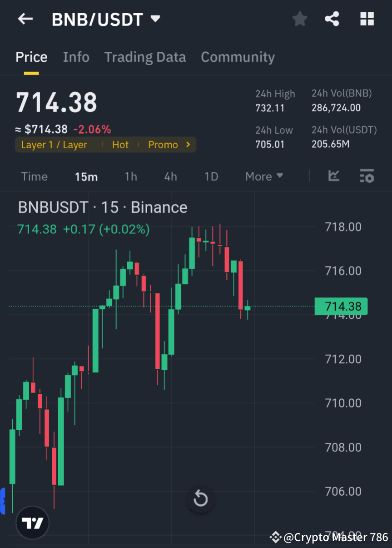Open chart indicator settings icon

(367, 176)
